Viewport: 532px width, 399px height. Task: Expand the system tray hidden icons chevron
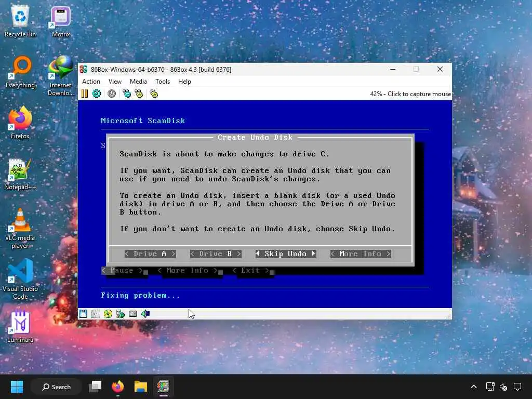pos(474,387)
